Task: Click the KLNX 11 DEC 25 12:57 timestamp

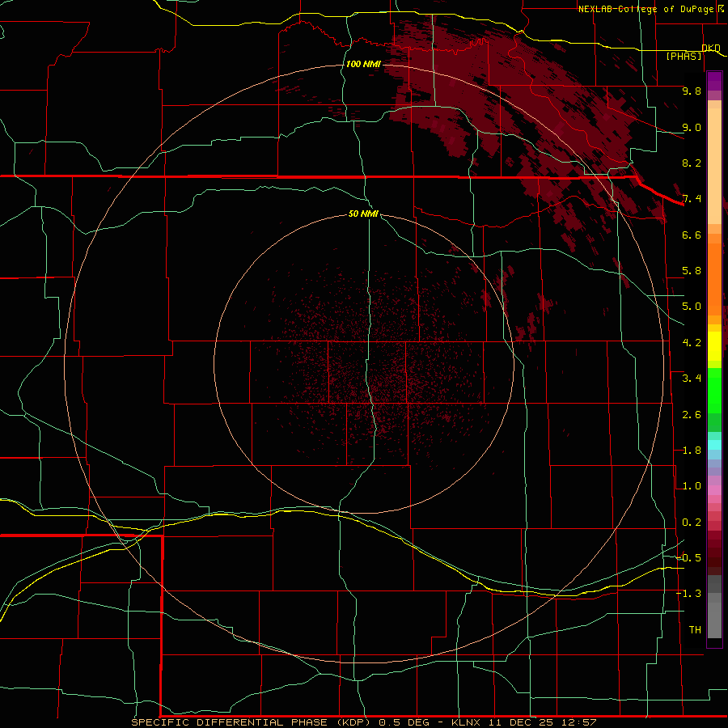Action: [x=523, y=722]
